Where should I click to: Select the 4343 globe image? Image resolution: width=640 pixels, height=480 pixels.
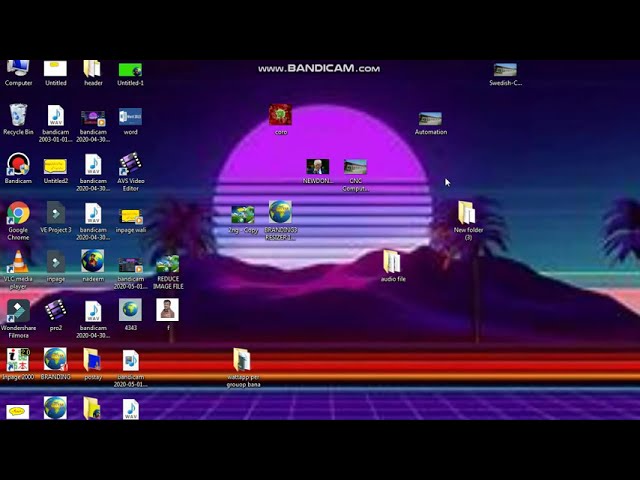tap(131, 315)
